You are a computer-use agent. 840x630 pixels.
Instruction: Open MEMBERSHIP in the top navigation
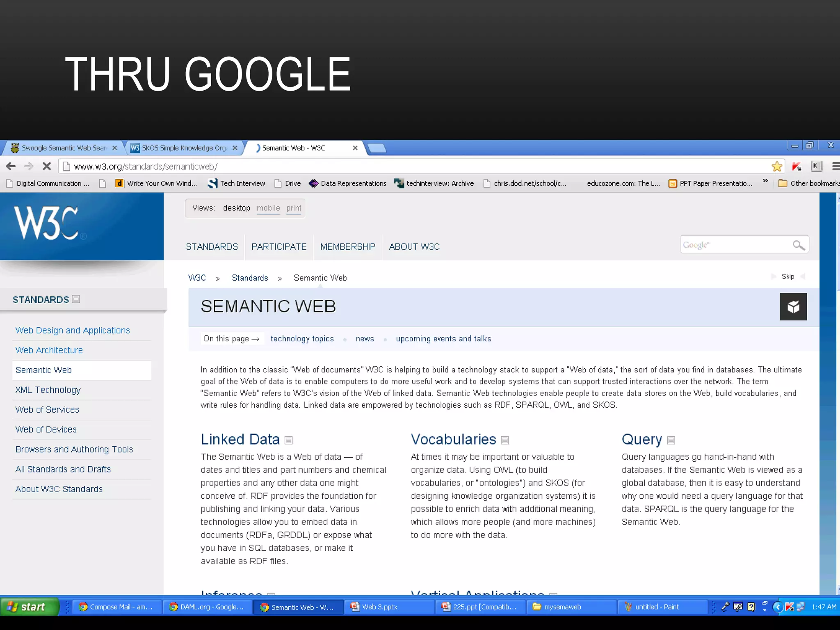click(x=348, y=247)
